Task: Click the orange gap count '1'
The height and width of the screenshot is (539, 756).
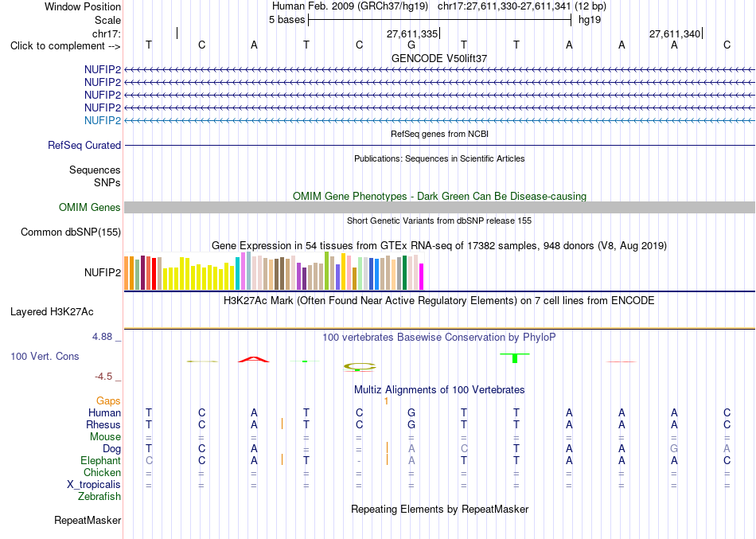Action: (x=386, y=401)
